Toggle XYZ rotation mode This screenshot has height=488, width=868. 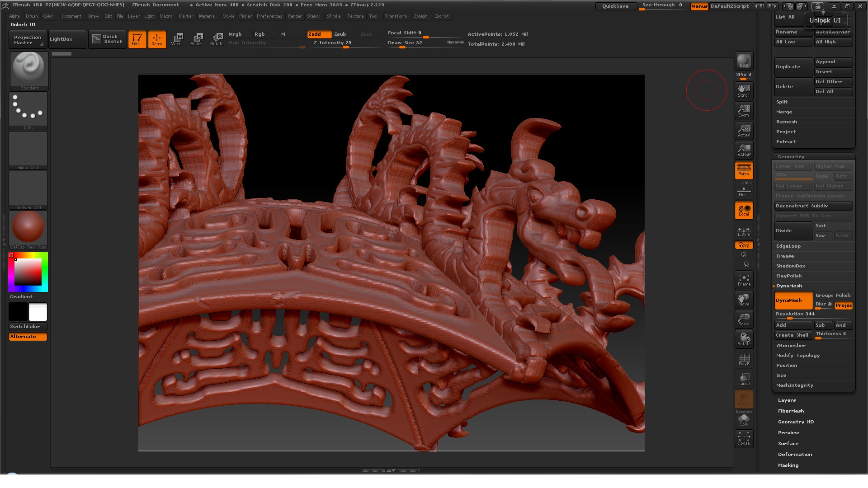744,245
